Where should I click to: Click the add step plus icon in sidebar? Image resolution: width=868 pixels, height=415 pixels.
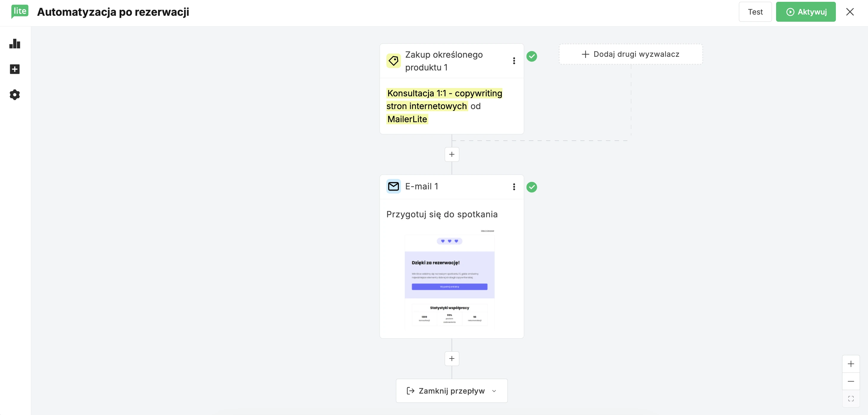click(x=15, y=69)
